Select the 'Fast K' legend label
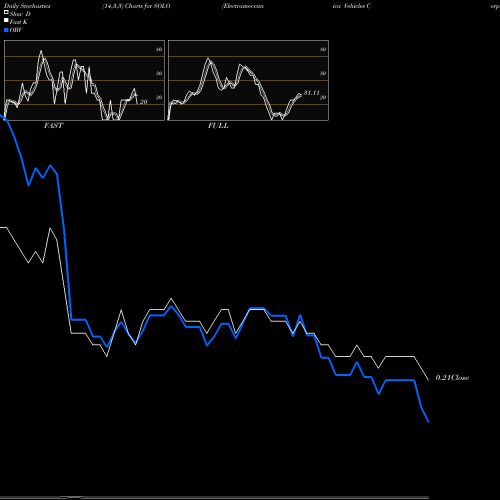Viewport: 500px width, 500px height. pyautogui.click(x=19, y=22)
